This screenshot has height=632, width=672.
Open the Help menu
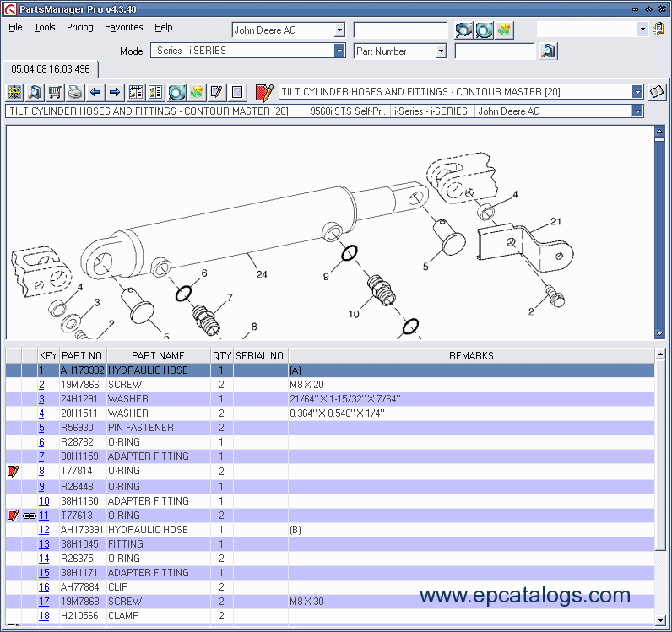163,27
